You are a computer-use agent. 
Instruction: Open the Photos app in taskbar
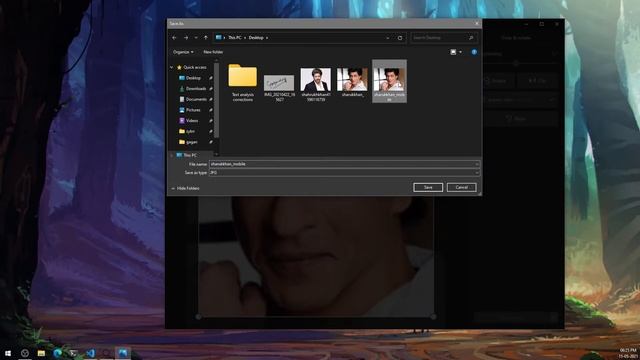(x=123, y=353)
